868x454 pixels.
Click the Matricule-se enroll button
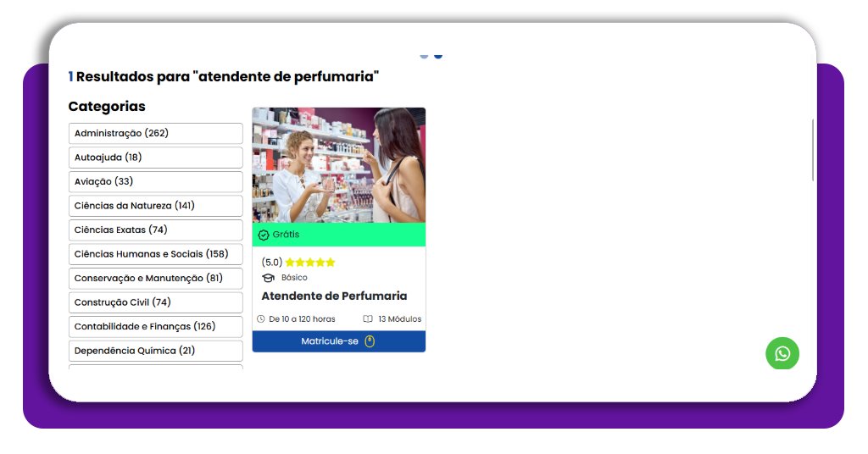tap(339, 341)
